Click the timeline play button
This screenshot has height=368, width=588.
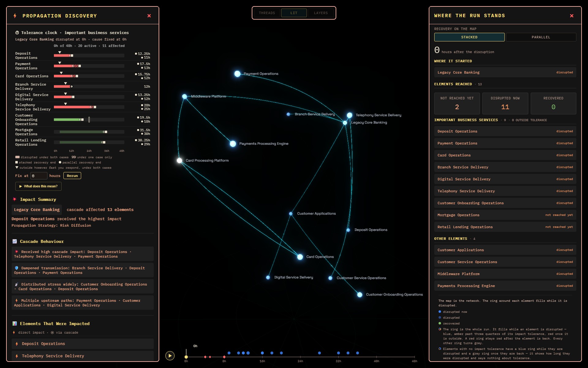click(x=170, y=356)
